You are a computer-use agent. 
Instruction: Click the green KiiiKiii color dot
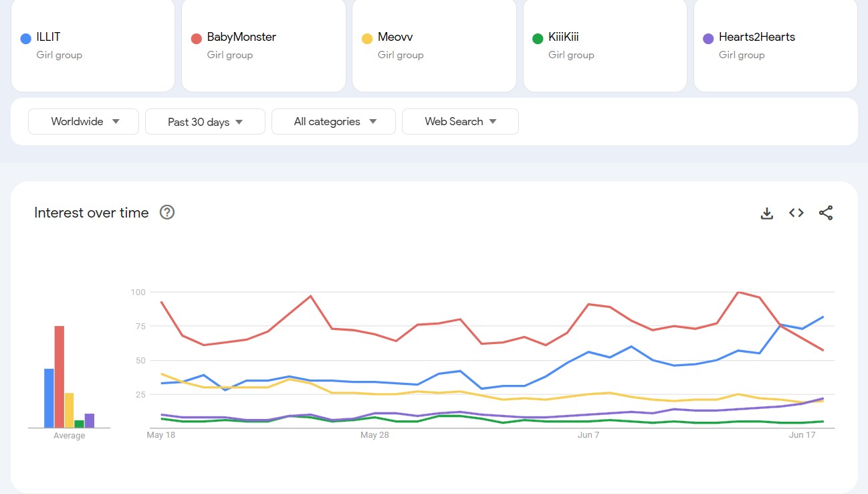(538, 38)
